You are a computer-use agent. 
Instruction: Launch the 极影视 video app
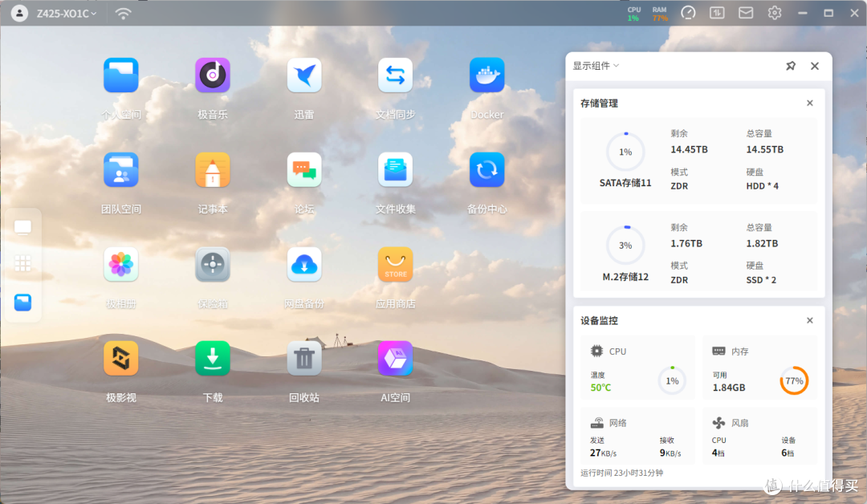point(120,358)
